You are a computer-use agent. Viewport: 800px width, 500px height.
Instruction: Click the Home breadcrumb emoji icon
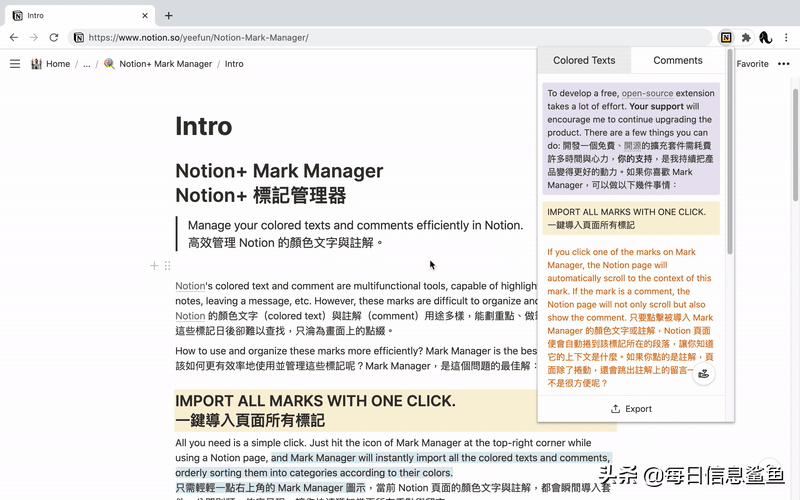pos(36,64)
